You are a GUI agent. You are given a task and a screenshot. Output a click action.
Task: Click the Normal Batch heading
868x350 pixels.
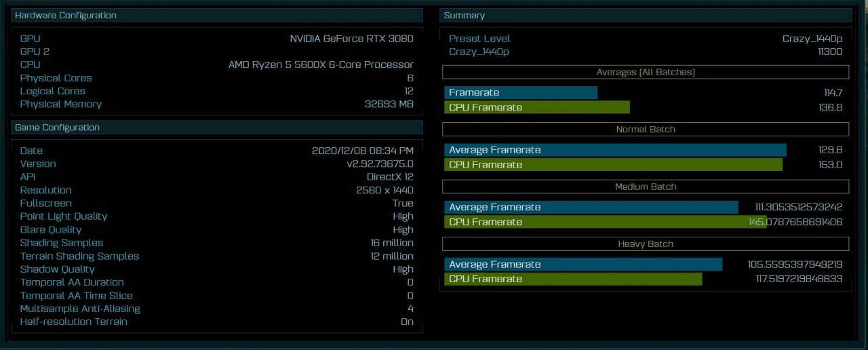(646, 129)
